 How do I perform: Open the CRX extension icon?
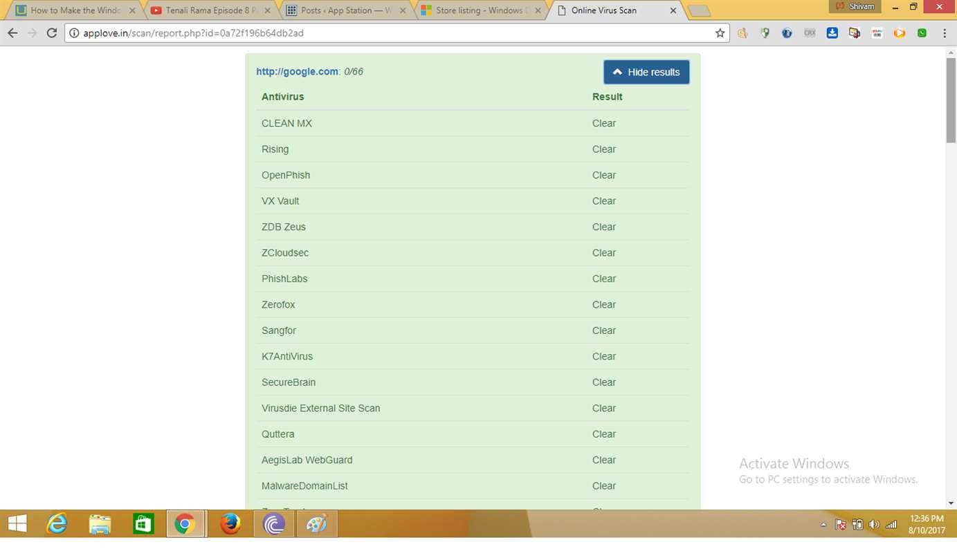tap(809, 32)
